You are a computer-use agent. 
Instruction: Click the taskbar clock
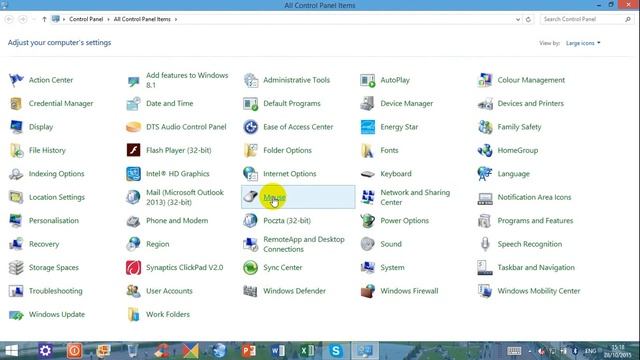pyautogui.click(x=619, y=351)
